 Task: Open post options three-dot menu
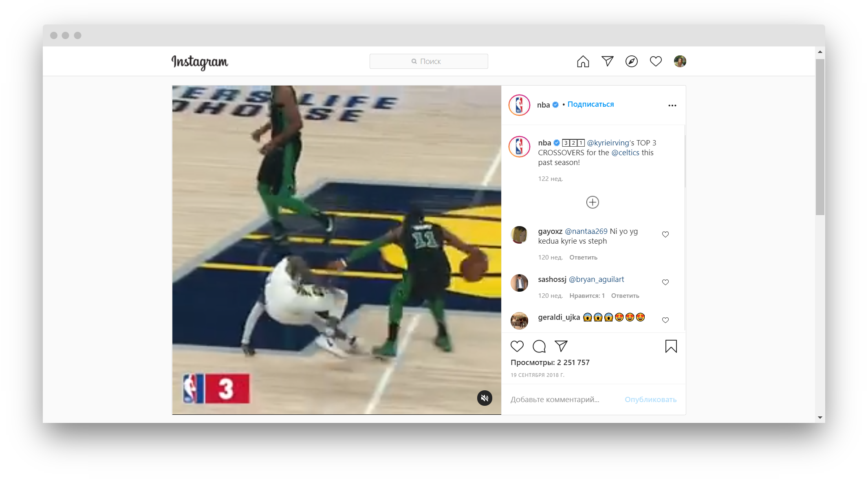pos(672,106)
